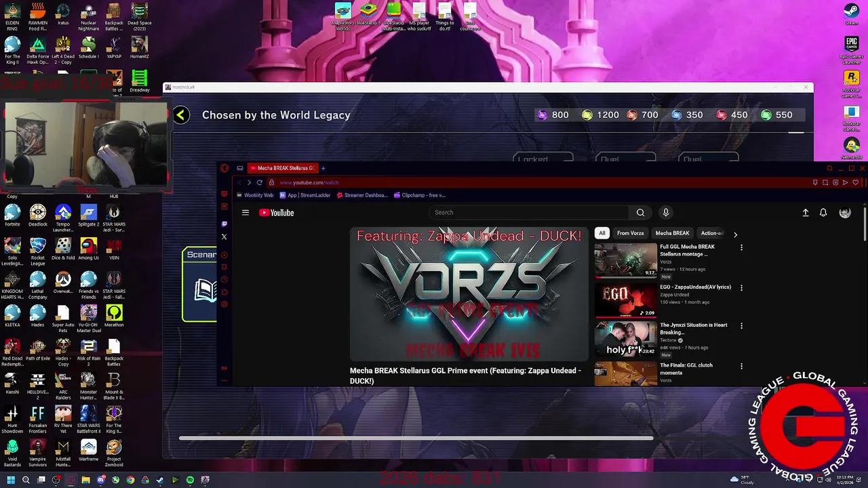Open Opera GX menu logo

tap(224, 168)
